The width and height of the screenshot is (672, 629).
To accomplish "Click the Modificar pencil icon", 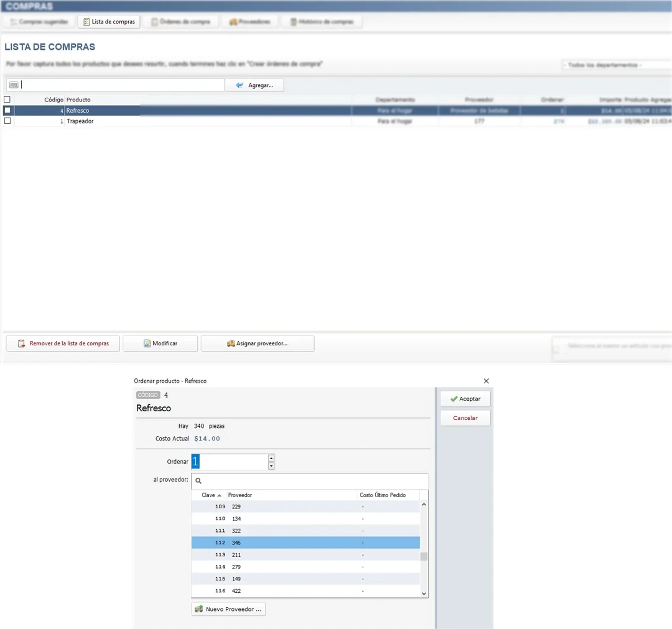I will [147, 344].
